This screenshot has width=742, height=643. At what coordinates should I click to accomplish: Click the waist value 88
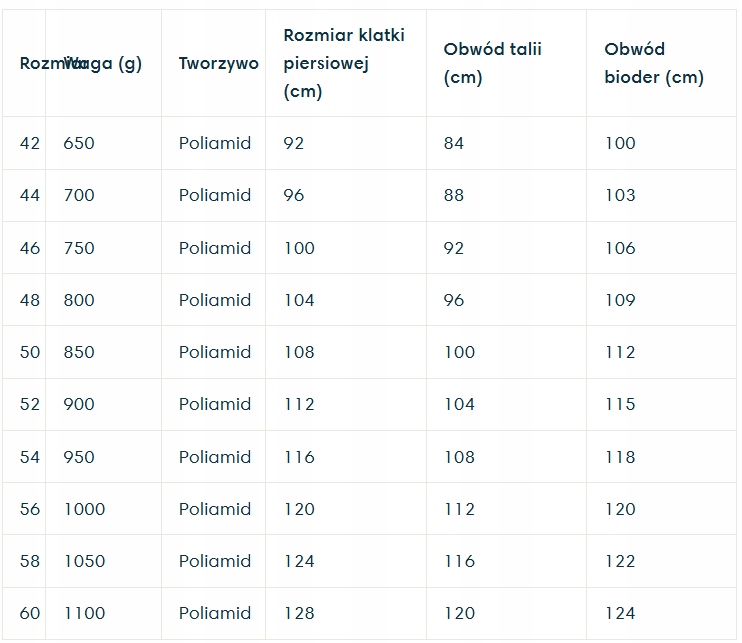tap(454, 195)
